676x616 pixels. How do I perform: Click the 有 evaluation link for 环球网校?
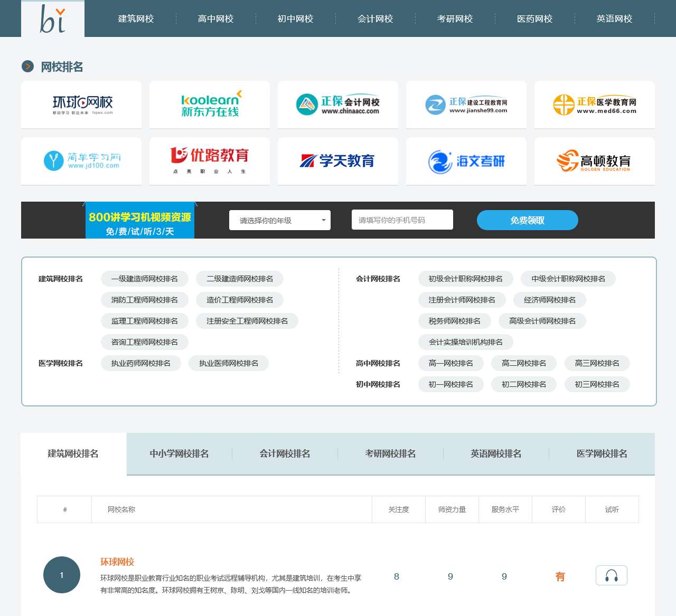tap(560, 576)
